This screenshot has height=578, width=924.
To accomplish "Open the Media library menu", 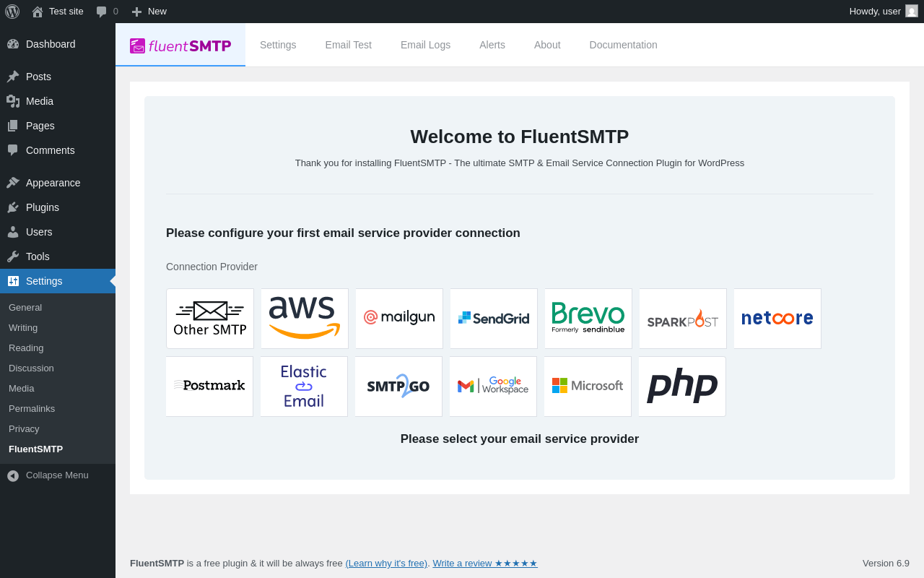I will point(58,101).
